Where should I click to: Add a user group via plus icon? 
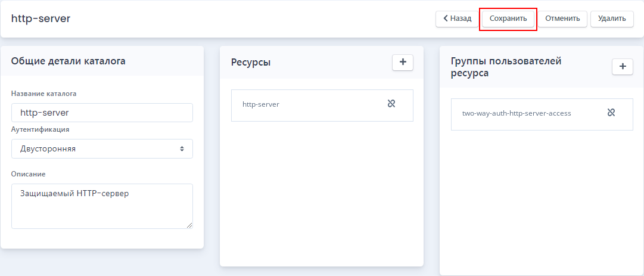click(x=623, y=67)
